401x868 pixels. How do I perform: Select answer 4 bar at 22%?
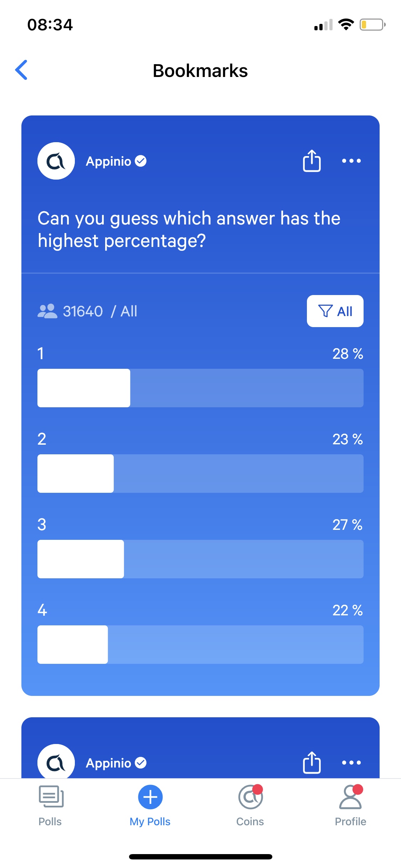coord(200,644)
